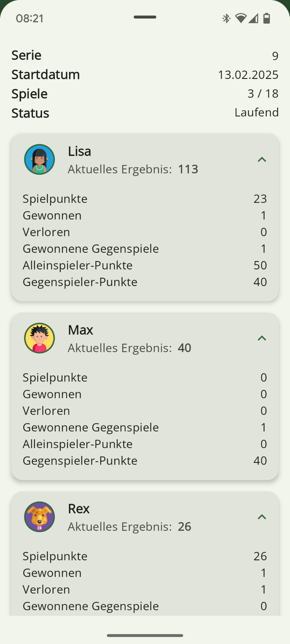Collapse Rex's player card
Image resolution: width=290 pixels, height=644 pixels.
coord(262,517)
